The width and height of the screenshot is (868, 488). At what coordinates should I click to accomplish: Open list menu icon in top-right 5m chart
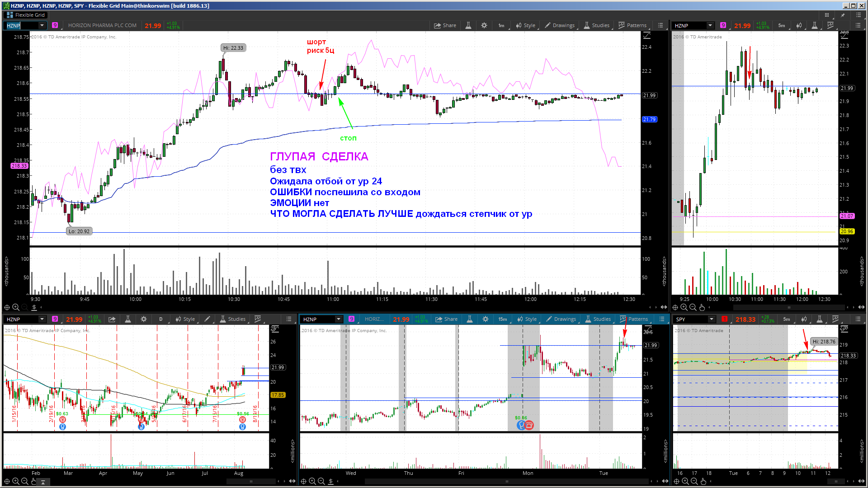pos(858,25)
